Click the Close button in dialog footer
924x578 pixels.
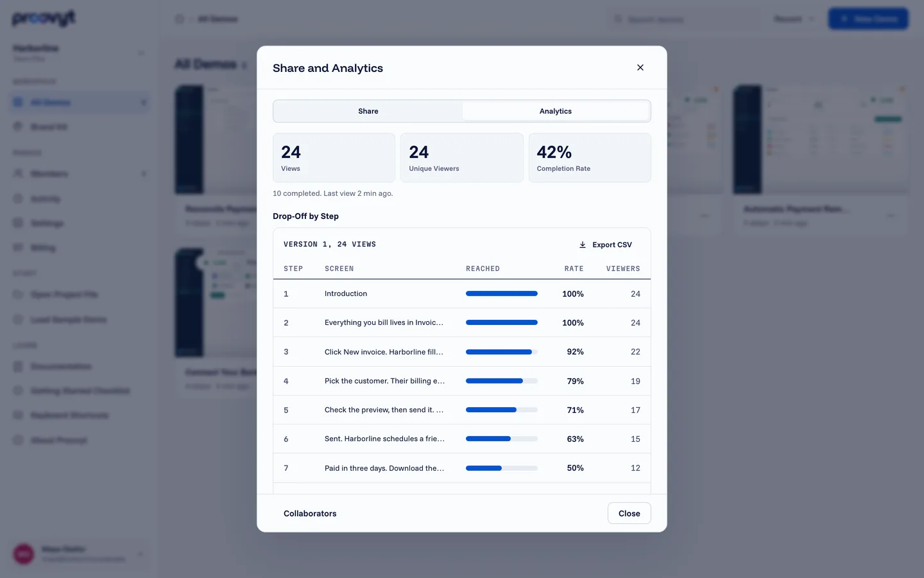629,513
